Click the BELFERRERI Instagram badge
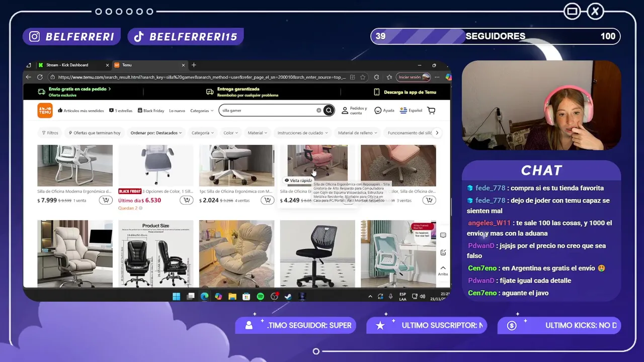 click(x=72, y=37)
